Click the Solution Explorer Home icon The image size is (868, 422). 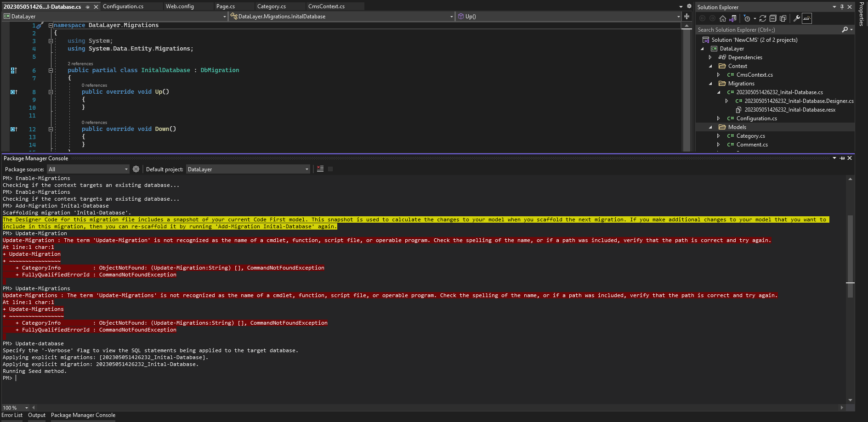[723, 18]
